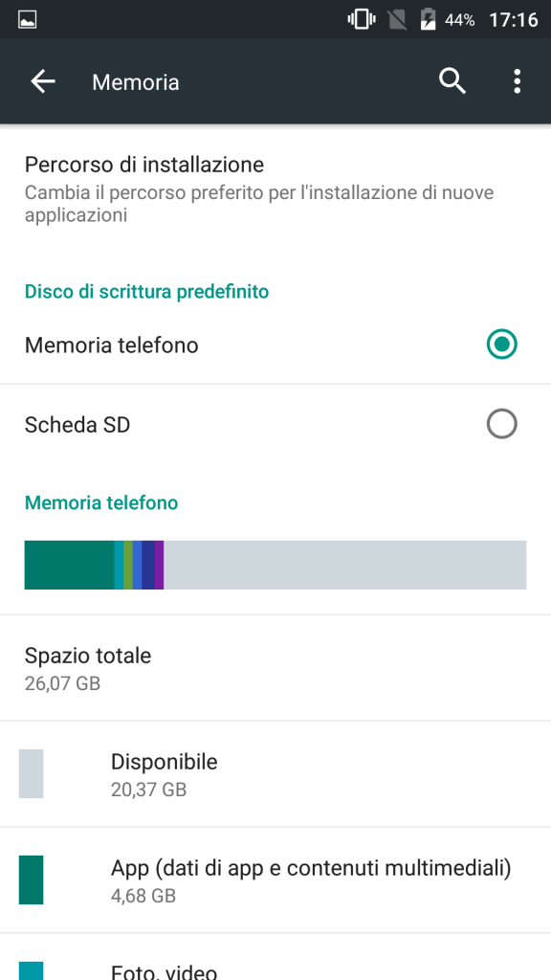Tap the battery charging icon
The image size is (551, 980).
[428, 20]
